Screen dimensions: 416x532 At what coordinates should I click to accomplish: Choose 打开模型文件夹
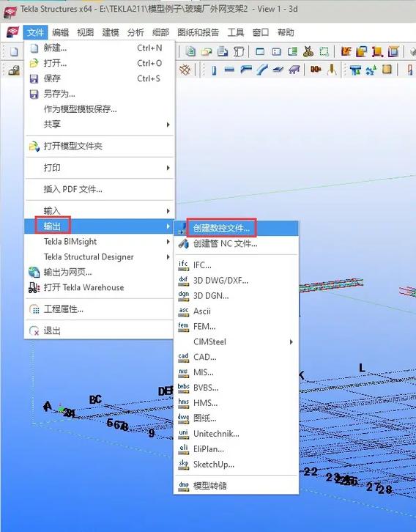[x=100, y=147]
